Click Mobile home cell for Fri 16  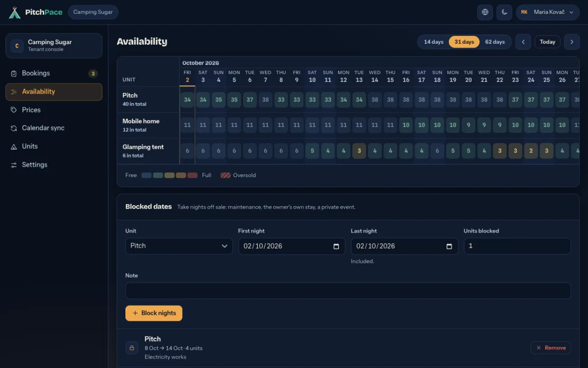point(406,125)
